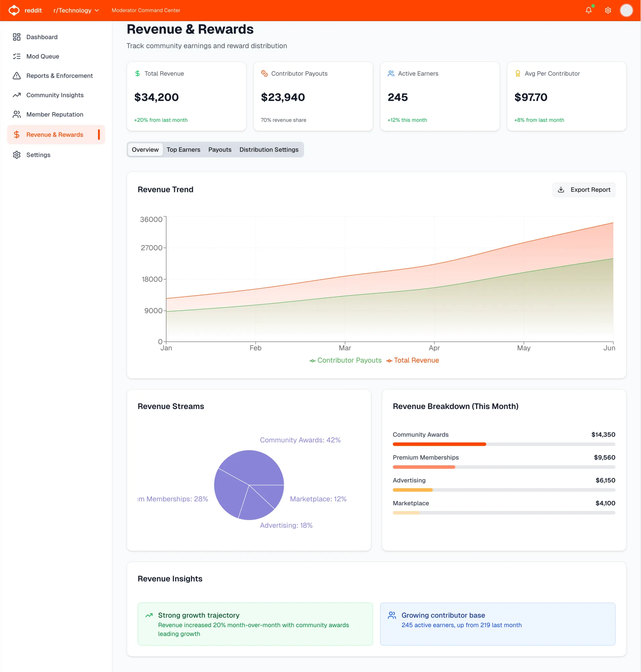The height and width of the screenshot is (672, 641).
Task: Open the Distribution Settings tab
Action: click(269, 149)
